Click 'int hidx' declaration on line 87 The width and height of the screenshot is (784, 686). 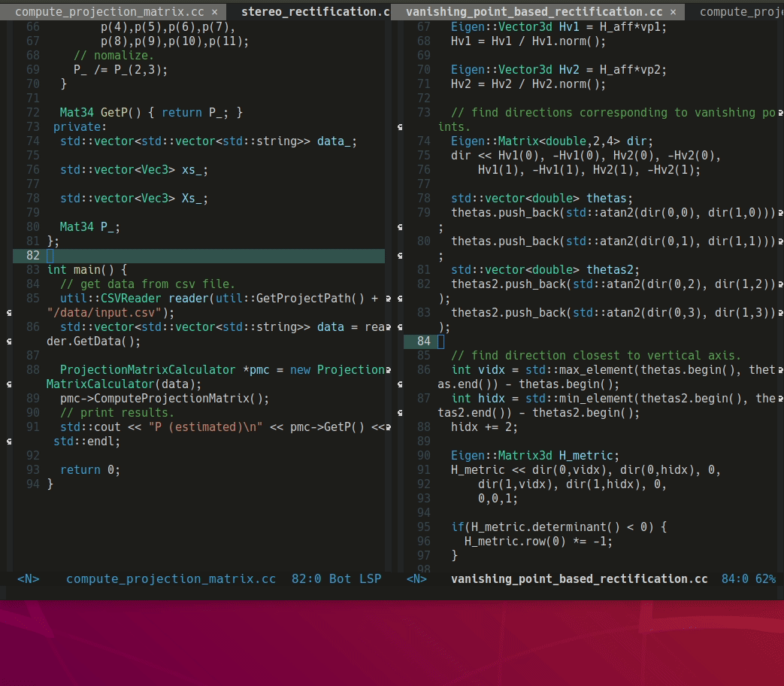[478, 399]
